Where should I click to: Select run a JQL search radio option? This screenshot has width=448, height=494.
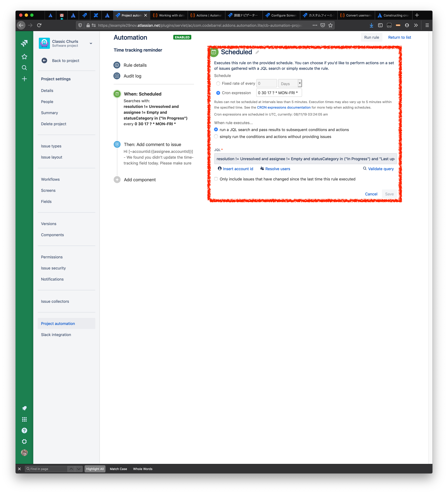tap(216, 129)
